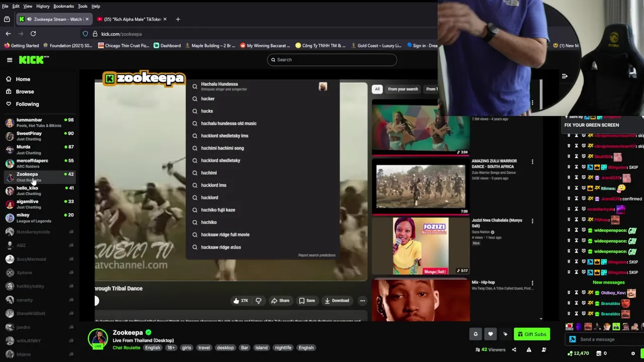The image size is (644, 362).
Task: Click the share icon beside Viewers
Action: pos(514,350)
